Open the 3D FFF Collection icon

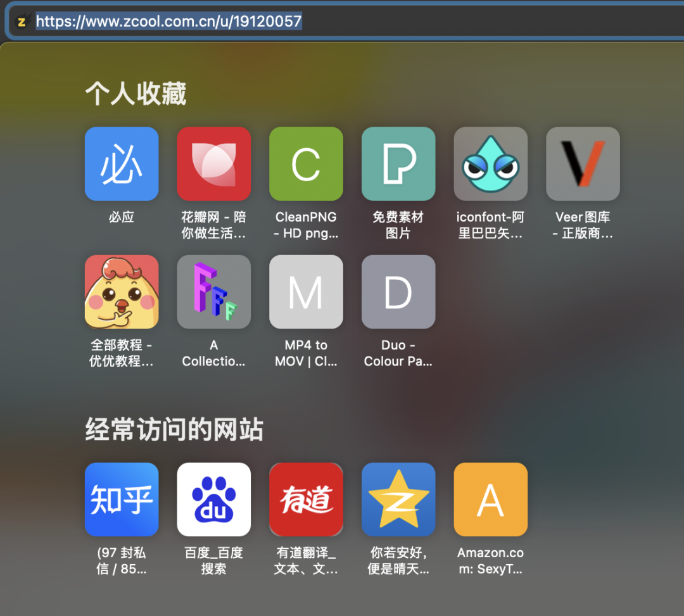pyautogui.click(x=214, y=292)
